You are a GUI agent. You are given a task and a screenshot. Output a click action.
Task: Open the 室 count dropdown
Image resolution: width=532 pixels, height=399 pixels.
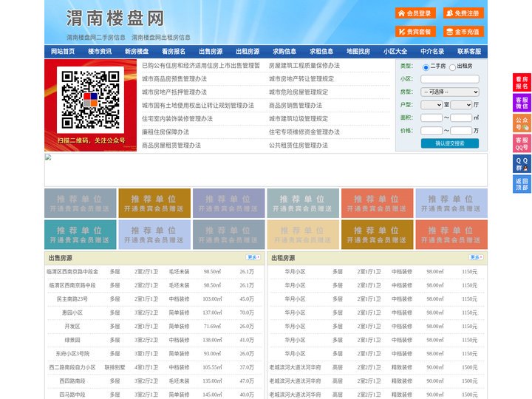pos(432,105)
